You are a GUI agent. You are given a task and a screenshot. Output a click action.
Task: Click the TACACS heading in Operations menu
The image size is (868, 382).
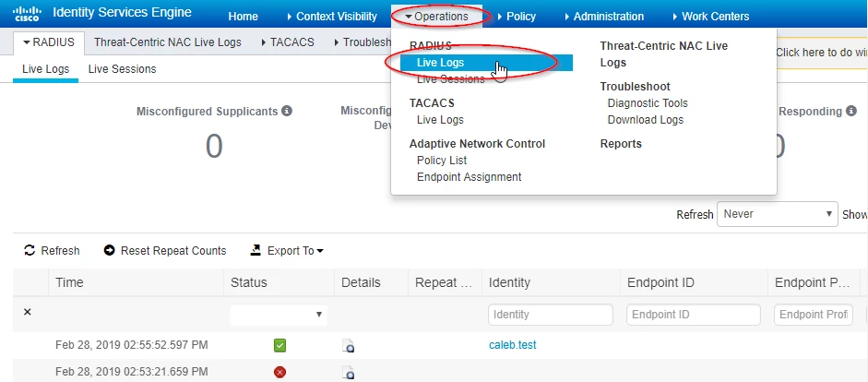[x=432, y=103]
